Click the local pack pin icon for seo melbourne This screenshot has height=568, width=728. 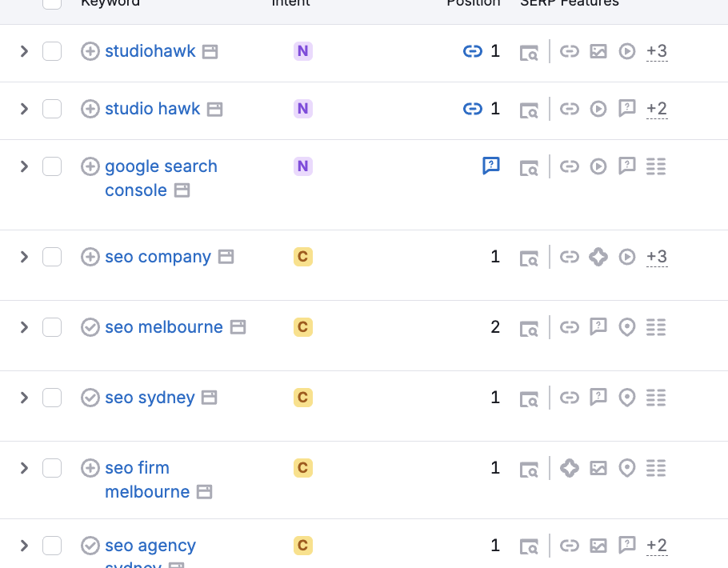point(627,327)
